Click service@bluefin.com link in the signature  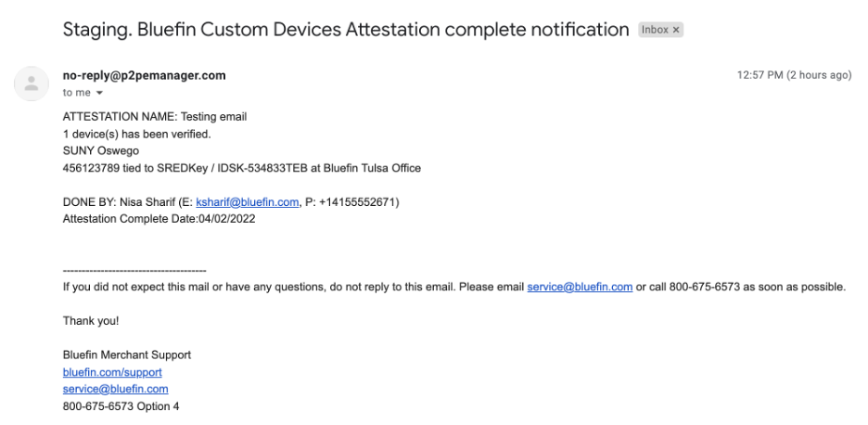point(115,389)
